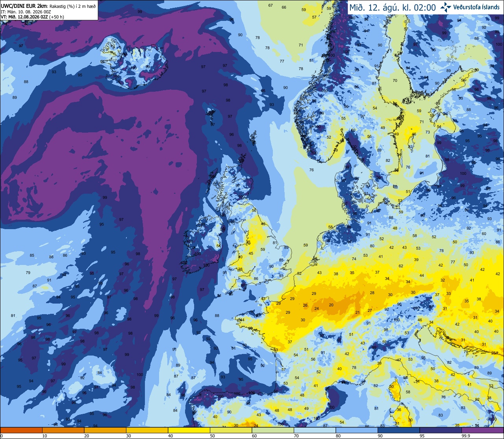
Task: Click the VT valid time line in info box
Action: [x=33, y=17]
